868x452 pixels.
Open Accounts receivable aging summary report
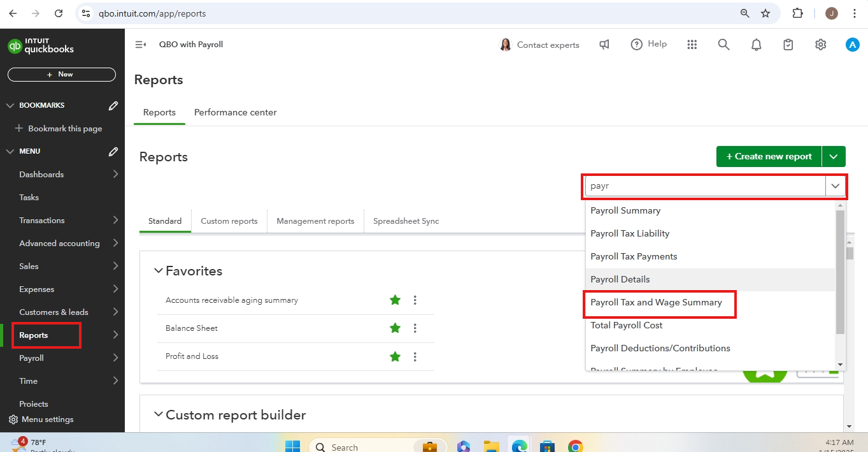coord(232,300)
